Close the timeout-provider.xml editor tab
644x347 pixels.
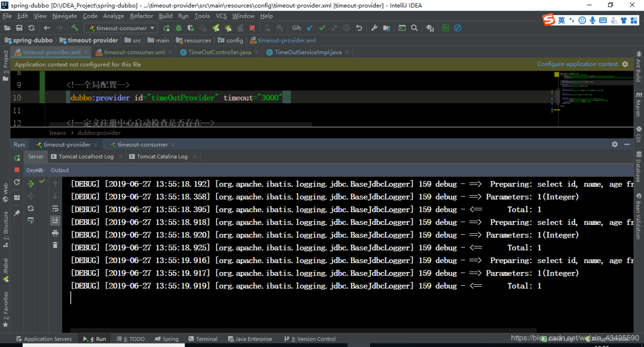86,52
